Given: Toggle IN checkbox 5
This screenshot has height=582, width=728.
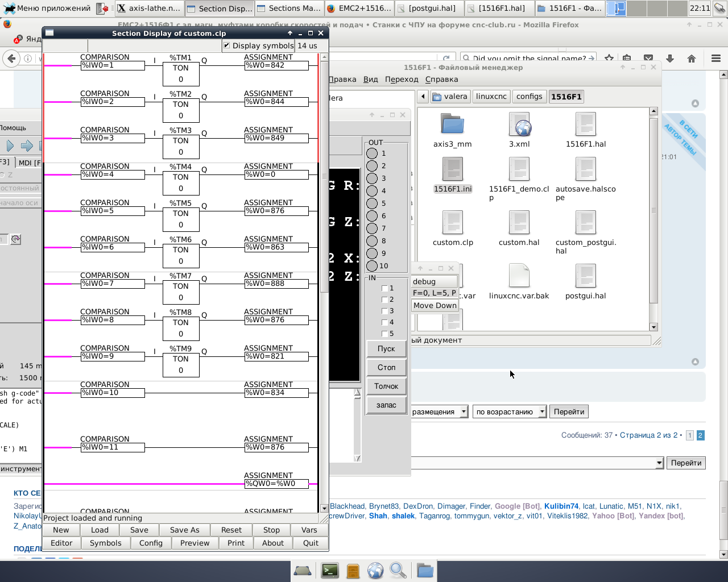Looking at the screenshot, I should pos(384,334).
